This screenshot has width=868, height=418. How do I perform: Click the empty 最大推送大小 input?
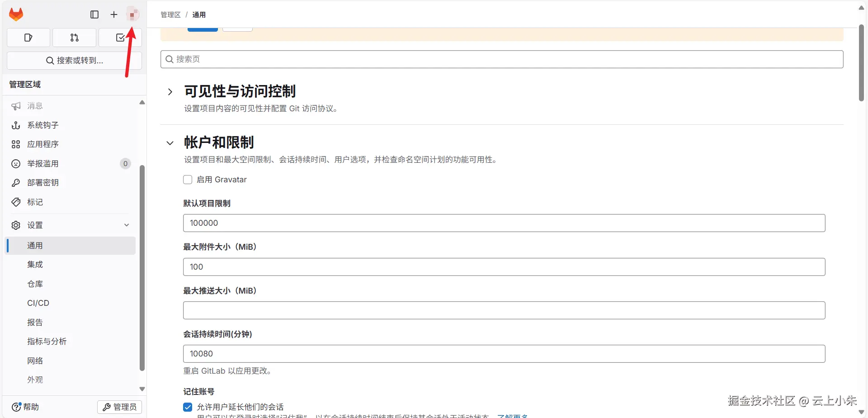pyautogui.click(x=504, y=310)
